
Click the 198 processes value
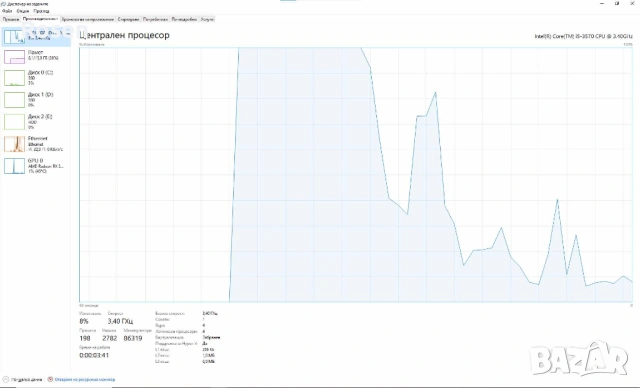point(85,338)
